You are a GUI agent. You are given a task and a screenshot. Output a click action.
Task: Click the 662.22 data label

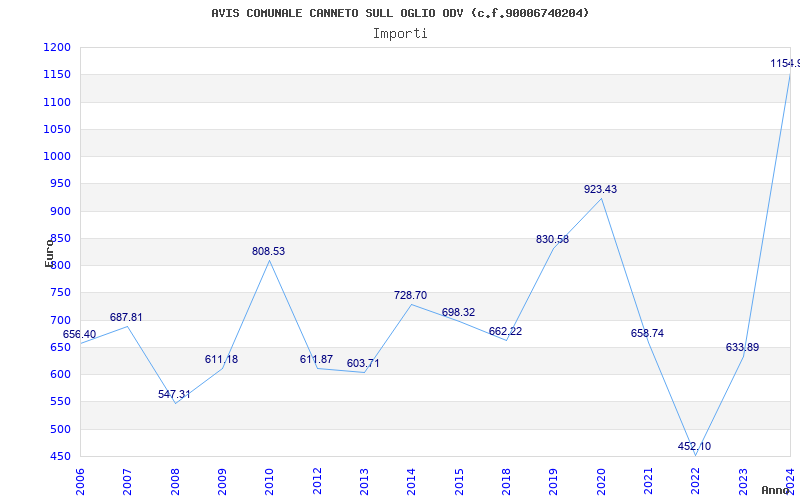point(505,331)
